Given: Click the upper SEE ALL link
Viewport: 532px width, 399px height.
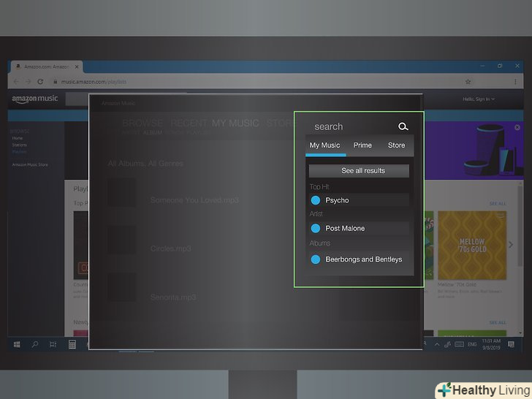Looking at the screenshot, I should (498, 204).
